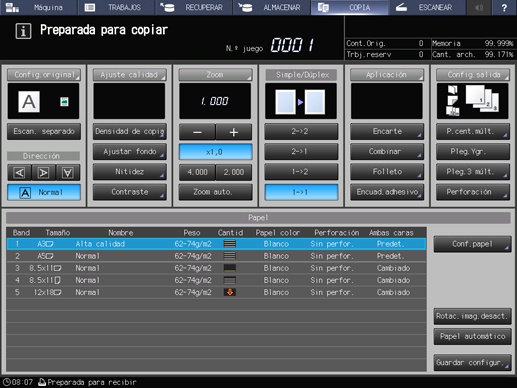517x388 pixels.
Task: Click the info icon beside Preparada para copiar
Action: point(23,31)
